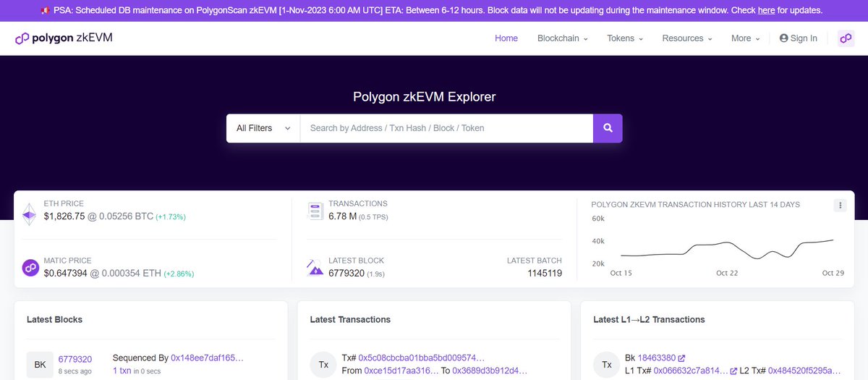The height and width of the screenshot is (380, 868).
Task: Open external link icon beside Bk 18463380
Action: click(x=682, y=358)
